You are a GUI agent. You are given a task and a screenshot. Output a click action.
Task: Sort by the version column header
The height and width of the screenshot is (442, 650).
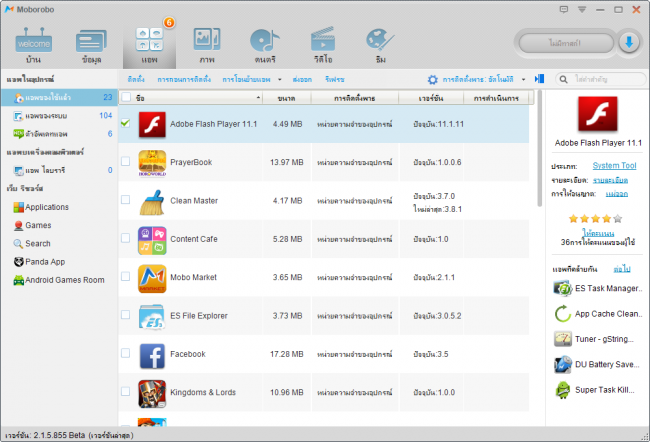click(431, 98)
